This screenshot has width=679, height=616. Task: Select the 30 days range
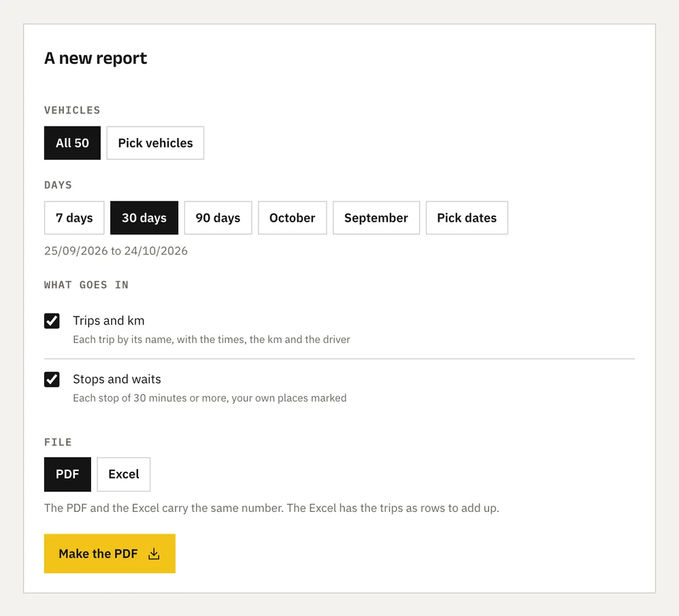point(144,218)
